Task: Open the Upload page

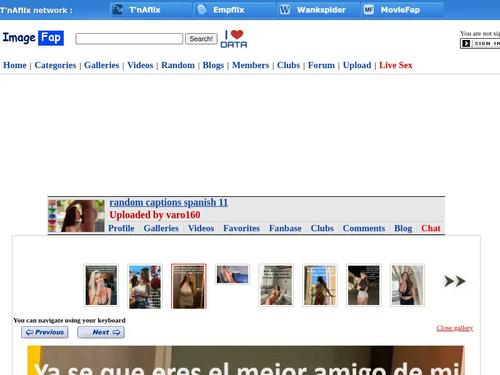Action: click(x=357, y=65)
